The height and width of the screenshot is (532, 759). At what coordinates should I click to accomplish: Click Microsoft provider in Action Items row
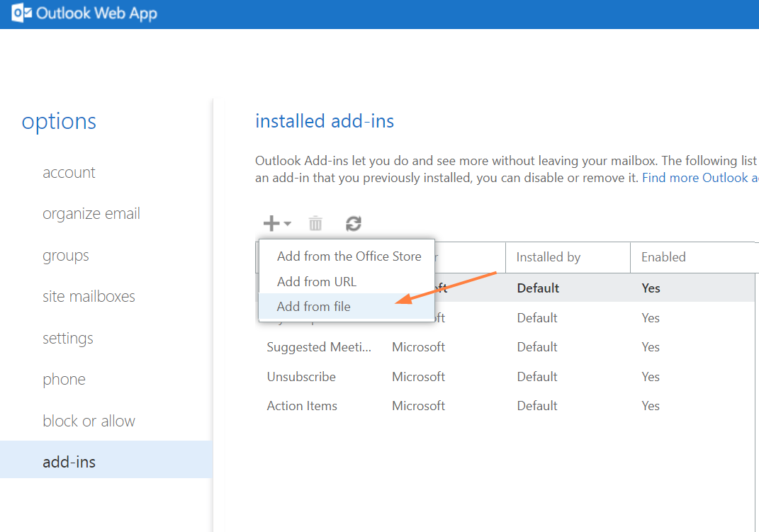coord(418,406)
